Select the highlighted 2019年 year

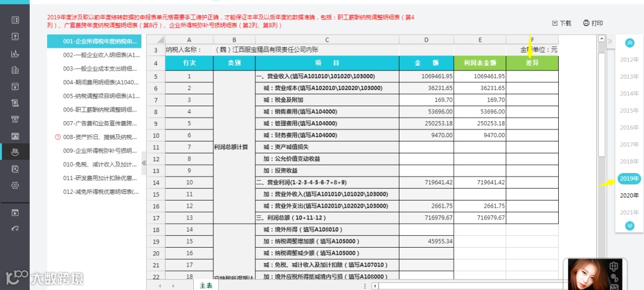(630, 178)
